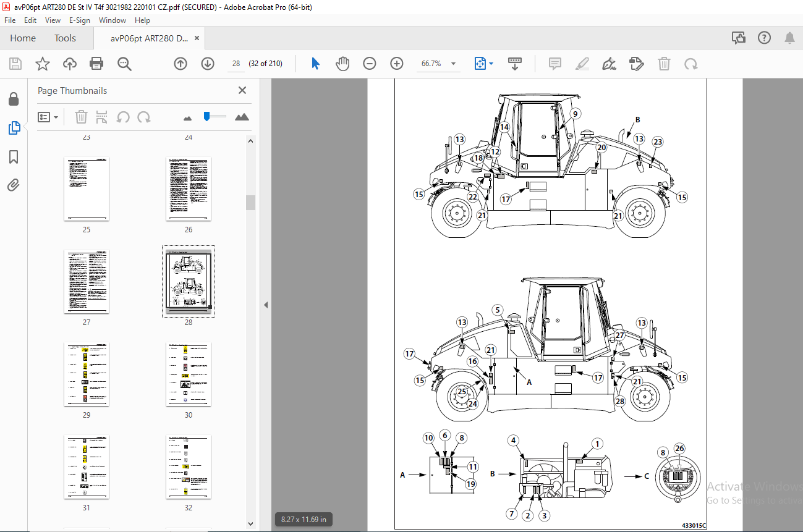This screenshot has height=532, width=803.
Task: Click the thumbnails panel scrollbar up arrow
Action: [250, 141]
